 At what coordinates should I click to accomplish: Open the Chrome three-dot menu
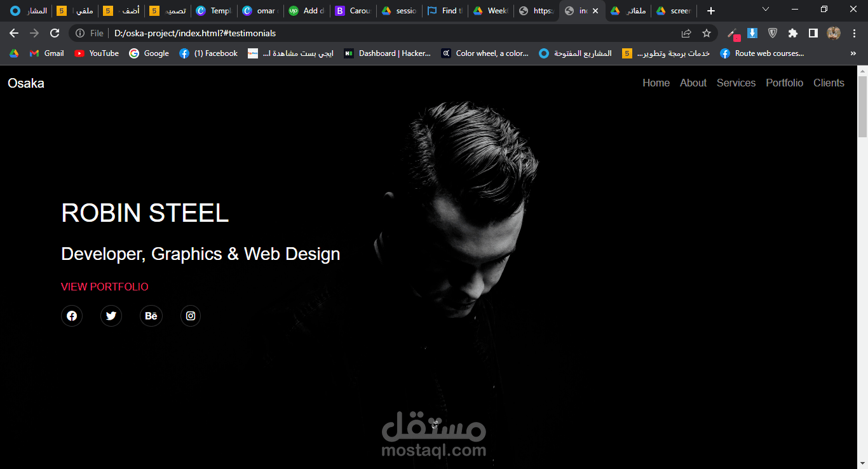pos(855,33)
